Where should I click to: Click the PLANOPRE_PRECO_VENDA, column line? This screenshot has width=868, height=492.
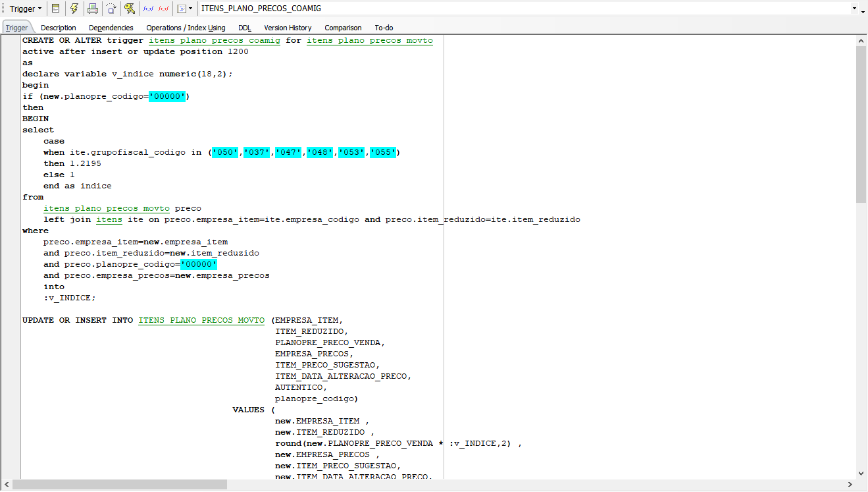[x=330, y=342]
